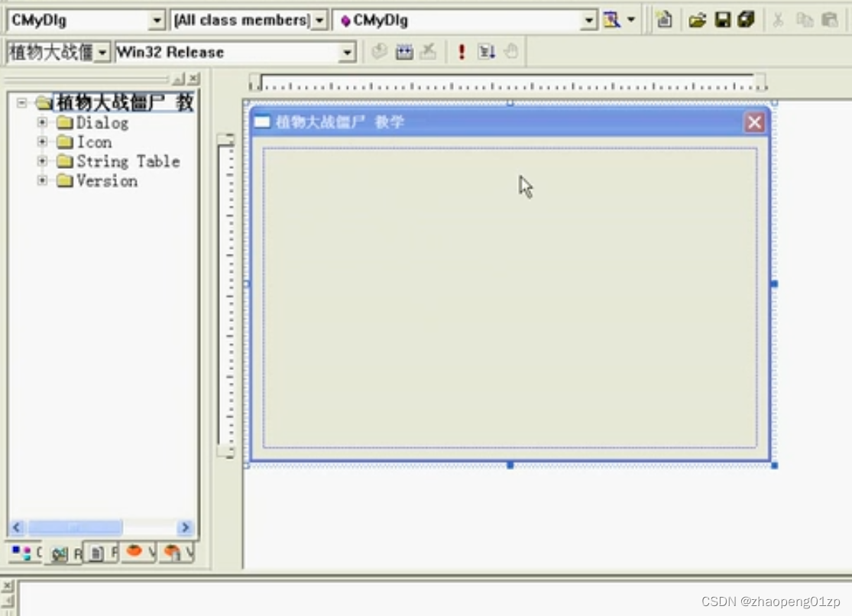Click the red close button on designed dialog
The image size is (852, 616).
(x=754, y=122)
